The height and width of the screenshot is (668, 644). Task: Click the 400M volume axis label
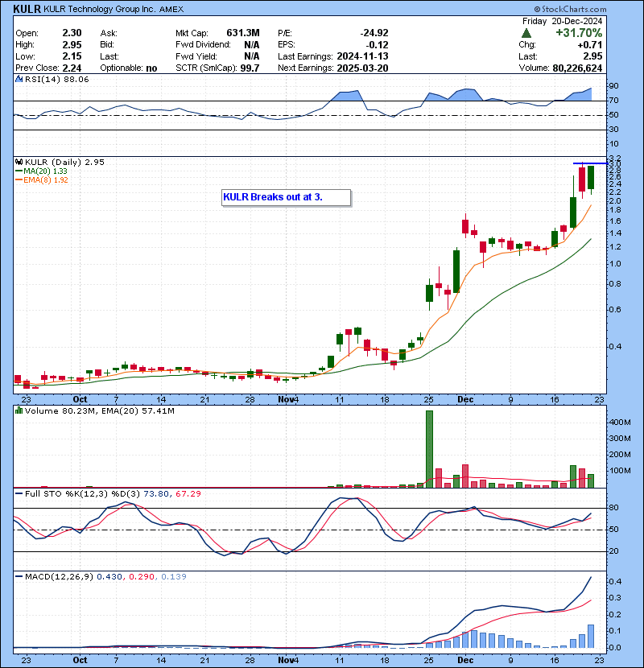(620, 423)
